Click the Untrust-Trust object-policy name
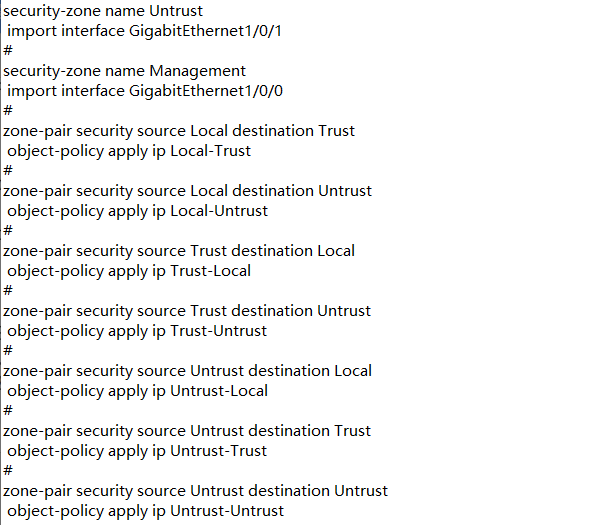Viewport: 606px width, 525px height. point(218,451)
